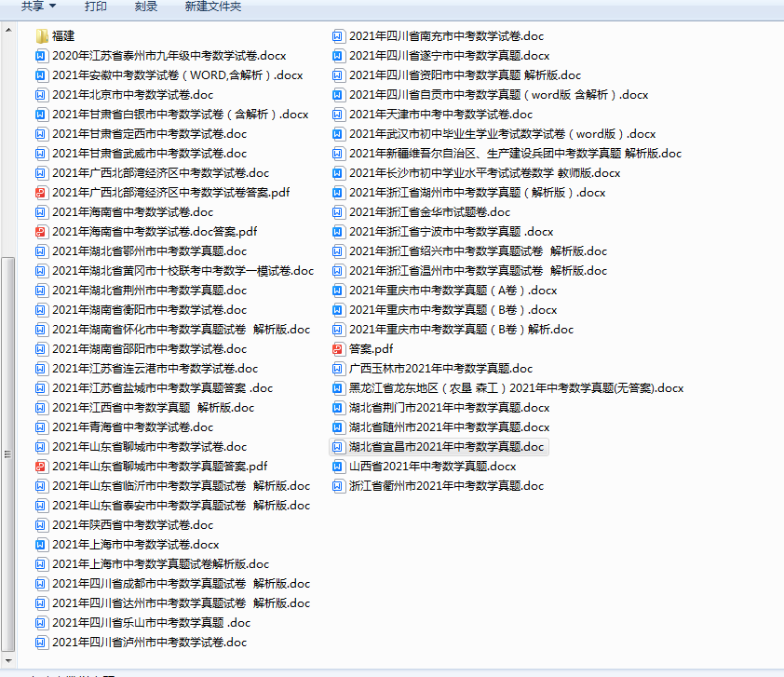Open the 共享 dropdown in toolbar
This screenshot has width=784, height=677.
point(38,7)
